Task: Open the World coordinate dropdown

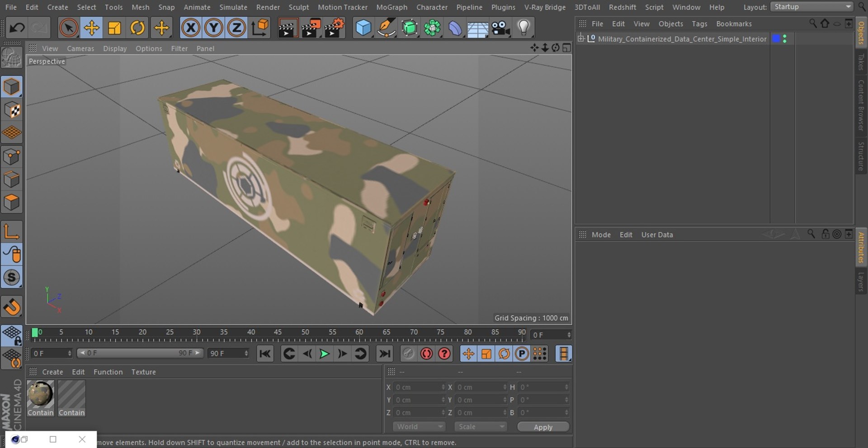Action: [x=419, y=427]
